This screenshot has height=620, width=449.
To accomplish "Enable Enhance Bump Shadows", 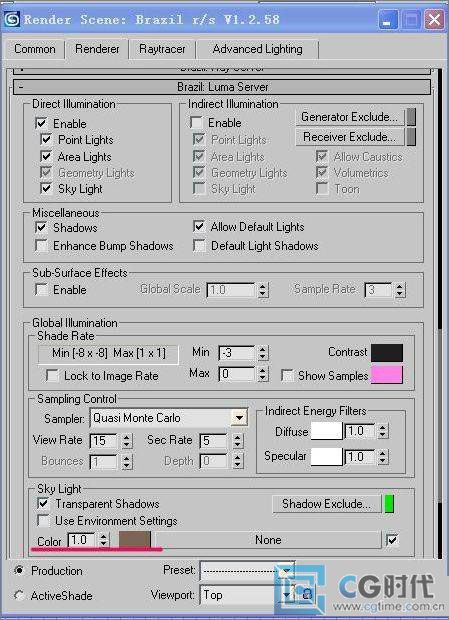I will pos(41,246).
